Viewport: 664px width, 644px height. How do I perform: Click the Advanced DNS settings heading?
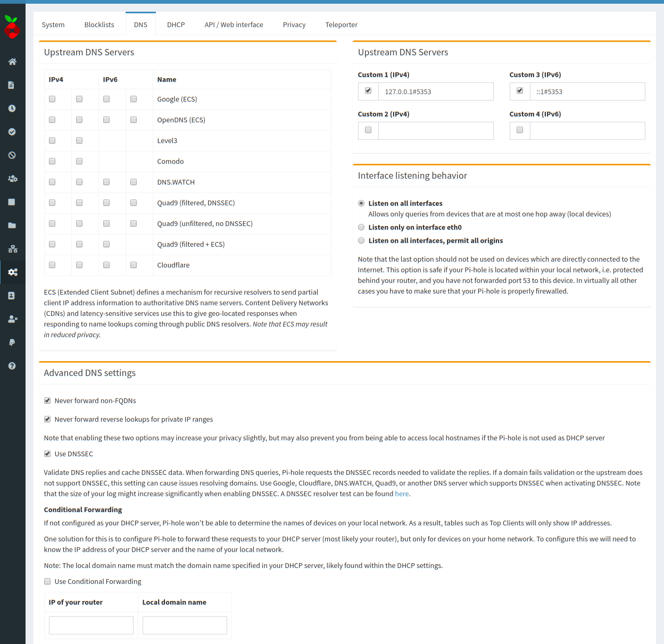(x=90, y=373)
